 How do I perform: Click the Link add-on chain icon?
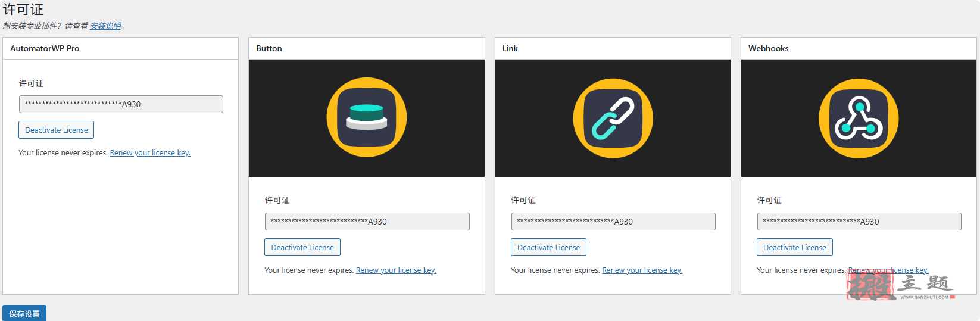tap(613, 118)
